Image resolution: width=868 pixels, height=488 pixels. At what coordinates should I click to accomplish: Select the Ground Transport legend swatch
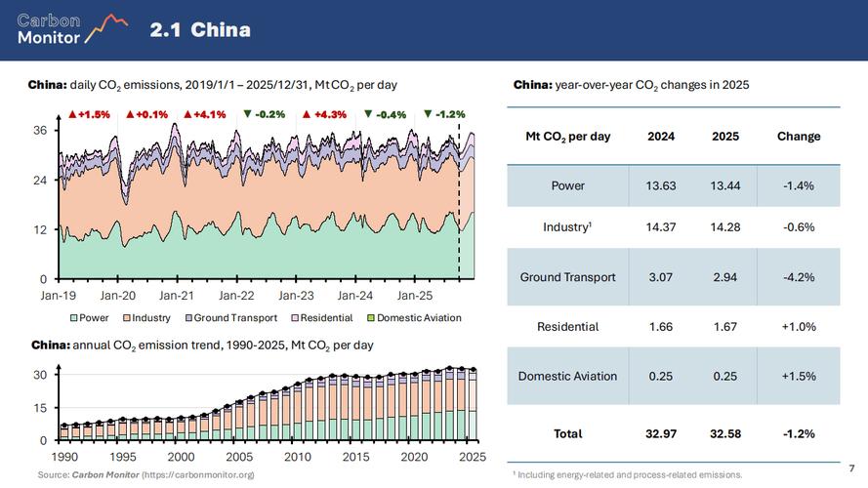187,317
